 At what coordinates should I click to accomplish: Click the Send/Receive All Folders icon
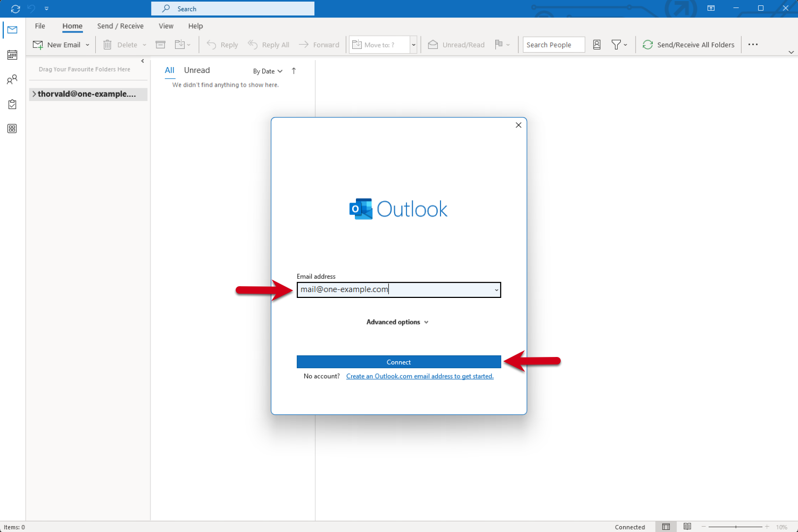[647, 45]
